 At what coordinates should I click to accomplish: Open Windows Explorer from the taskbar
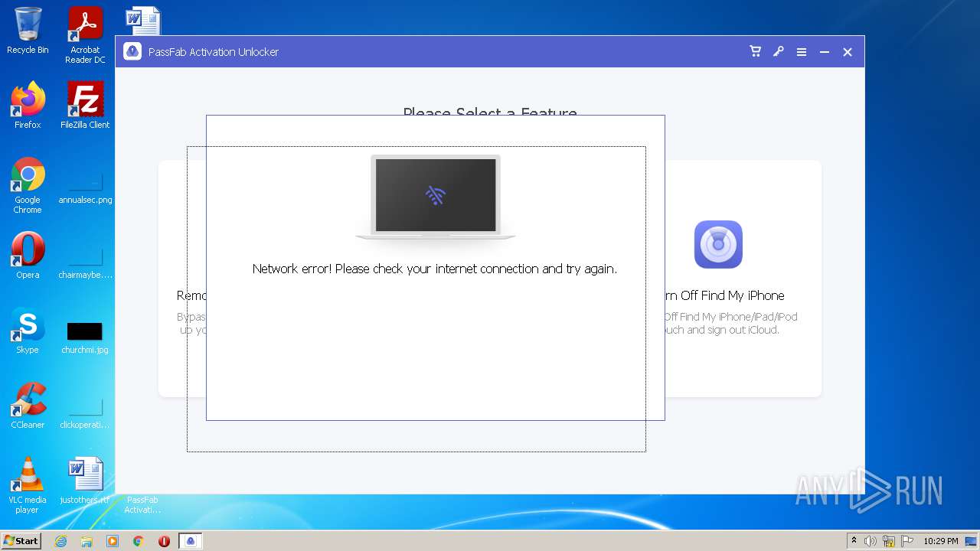(x=87, y=541)
